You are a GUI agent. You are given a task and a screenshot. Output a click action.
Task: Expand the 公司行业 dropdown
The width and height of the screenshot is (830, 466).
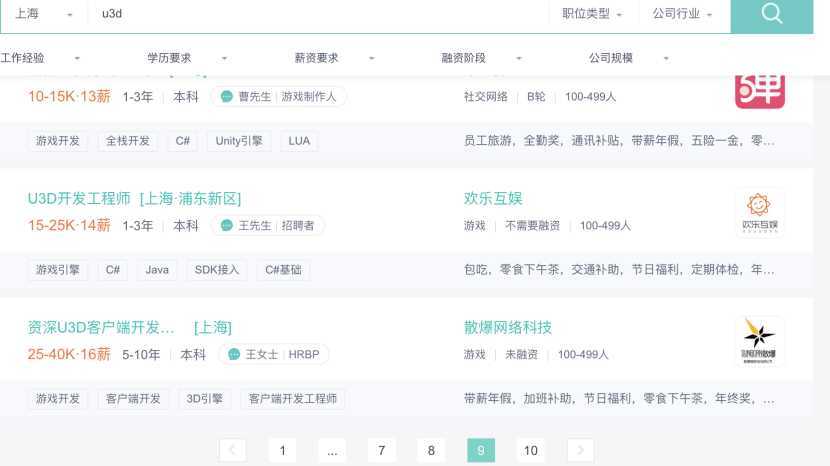coord(682,14)
